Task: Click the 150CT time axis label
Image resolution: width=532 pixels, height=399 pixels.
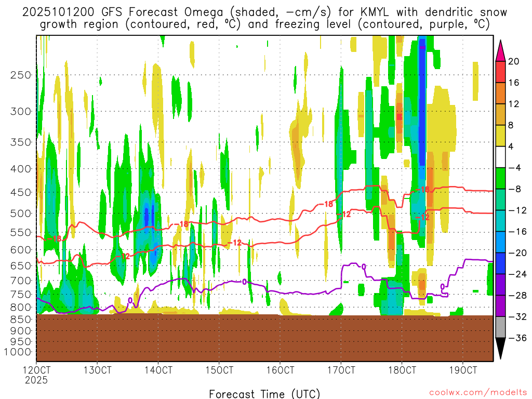Action: tap(219, 370)
